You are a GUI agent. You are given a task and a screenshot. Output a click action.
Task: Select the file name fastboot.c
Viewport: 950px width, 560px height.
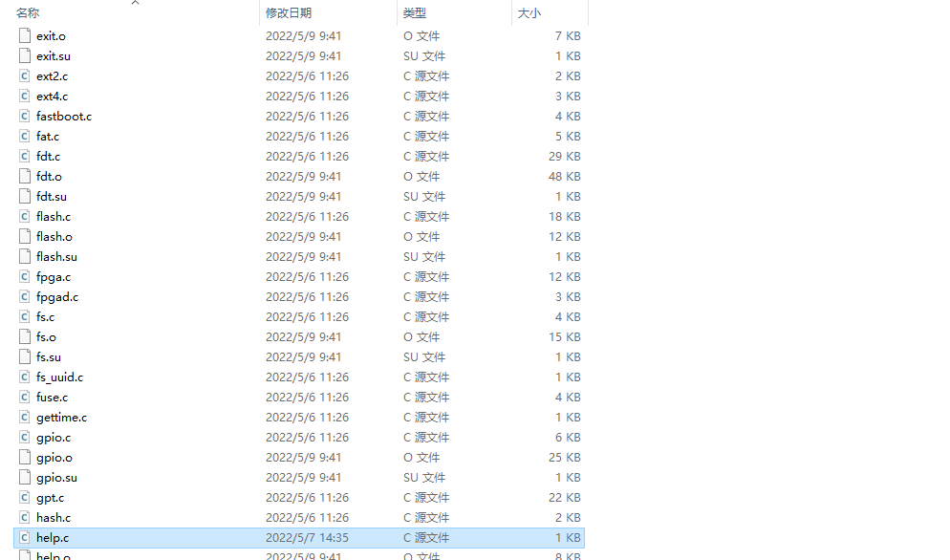tap(64, 116)
